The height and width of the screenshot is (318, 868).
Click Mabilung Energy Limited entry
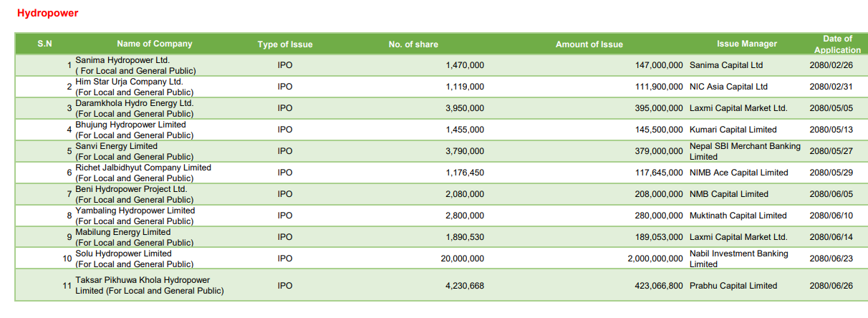123,232
